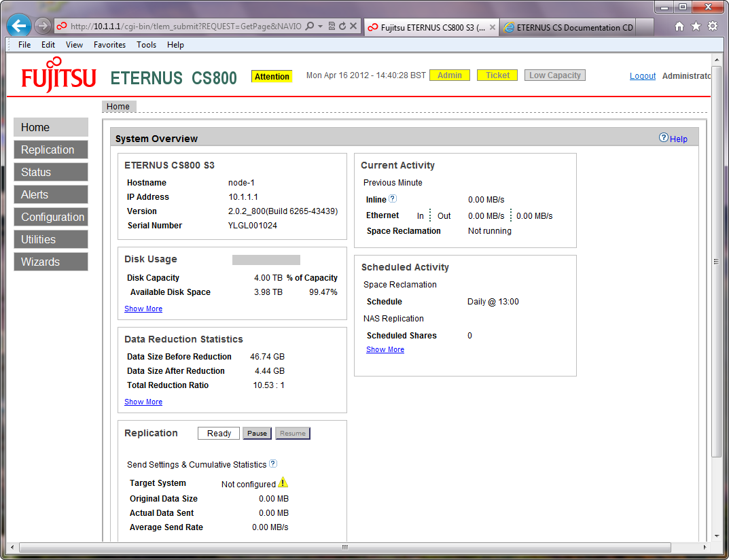Click the Target System warning triangle icon

pos(283,483)
